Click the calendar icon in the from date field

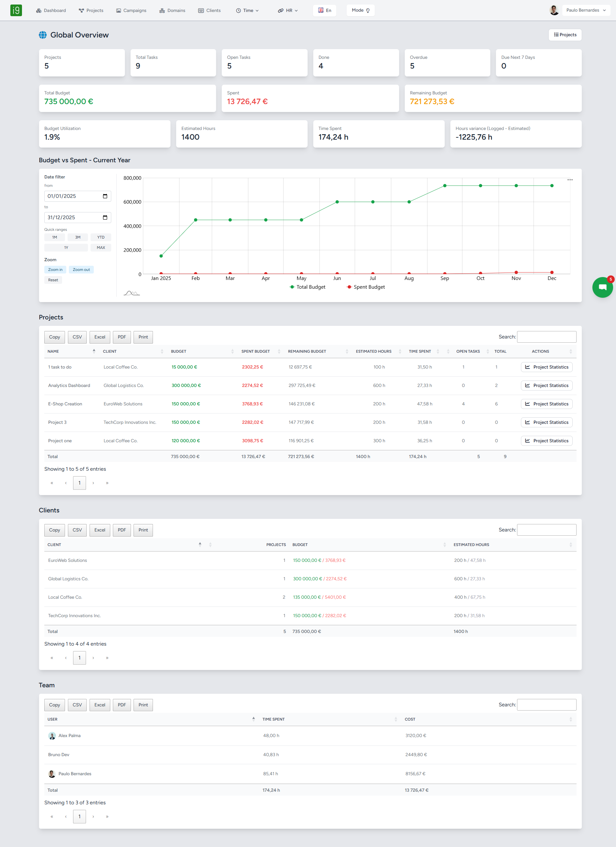tap(106, 196)
